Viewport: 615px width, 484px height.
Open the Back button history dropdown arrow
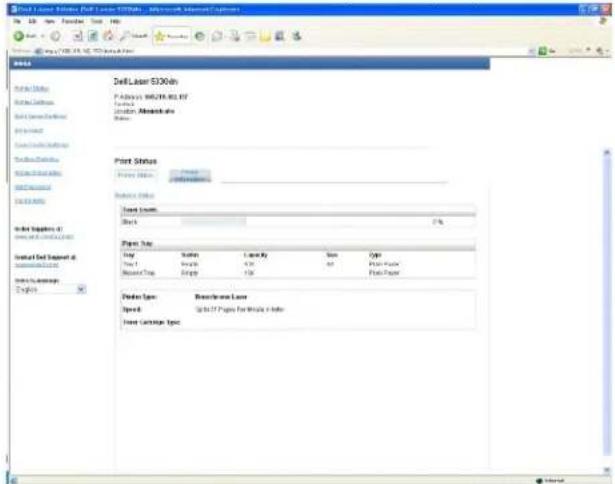point(42,36)
